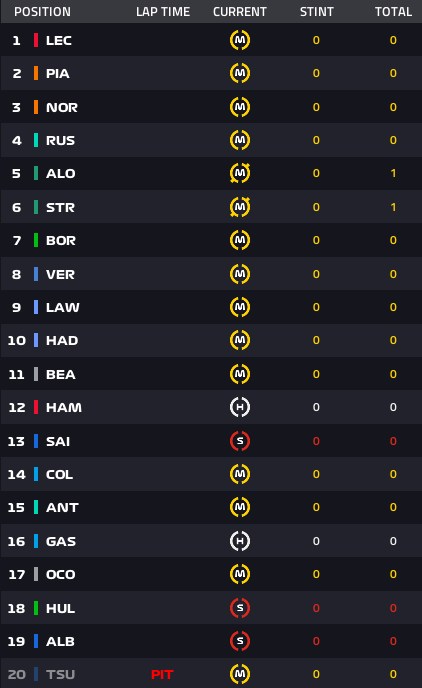Click Hamilton's hard tyre icon
The image size is (422, 688).
pos(240,407)
